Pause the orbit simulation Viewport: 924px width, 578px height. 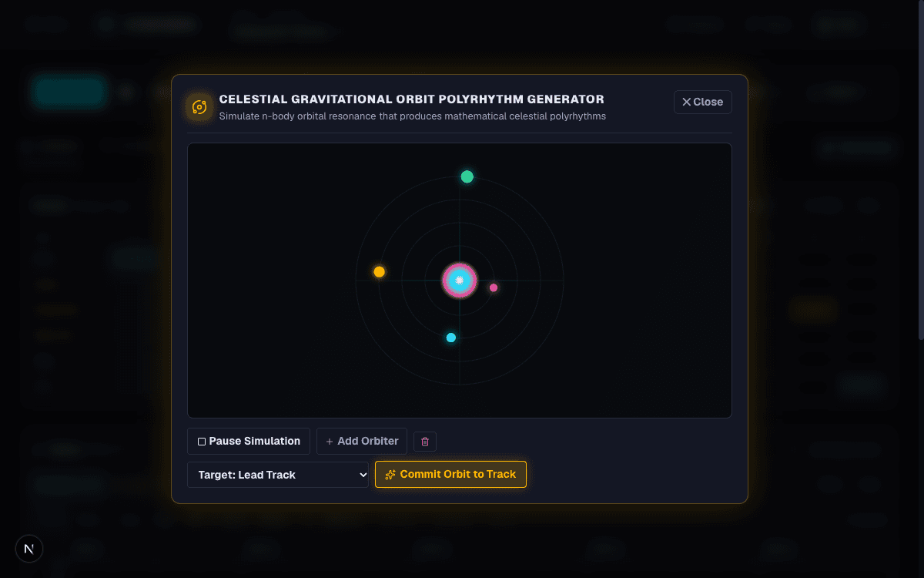(249, 441)
